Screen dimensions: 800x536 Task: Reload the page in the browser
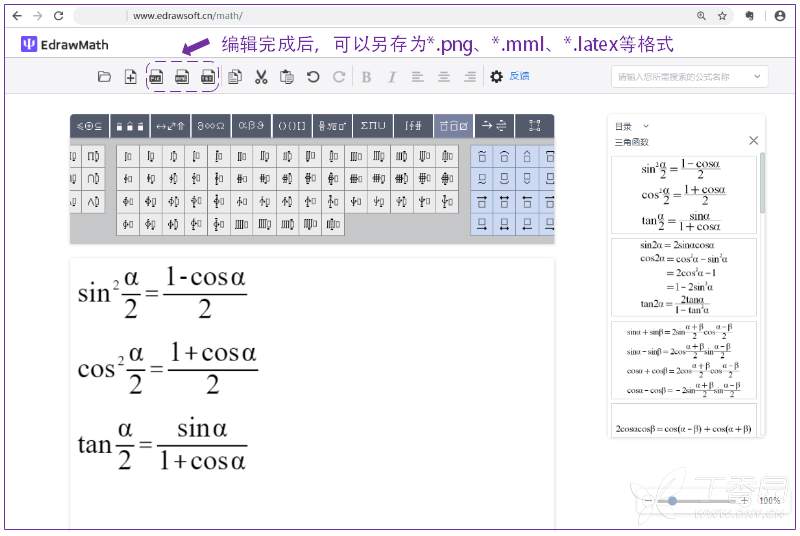click(59, 16)
